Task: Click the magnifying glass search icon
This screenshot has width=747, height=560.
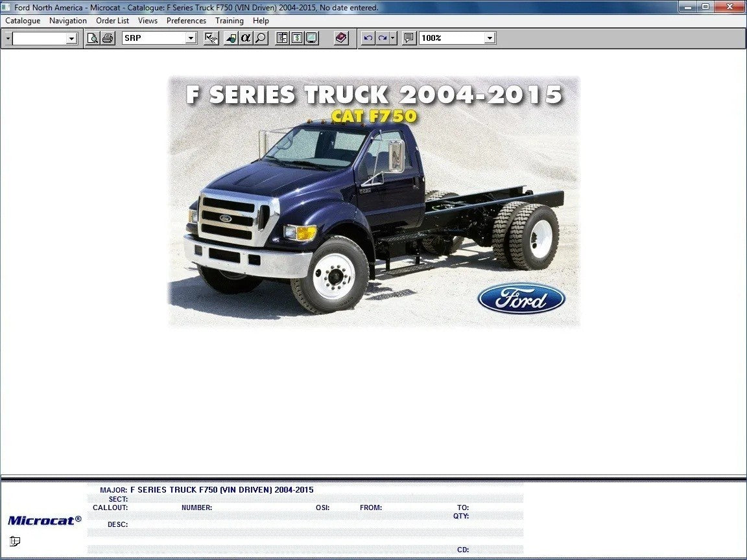Action: pyautogui.click(x=261, y=38)
